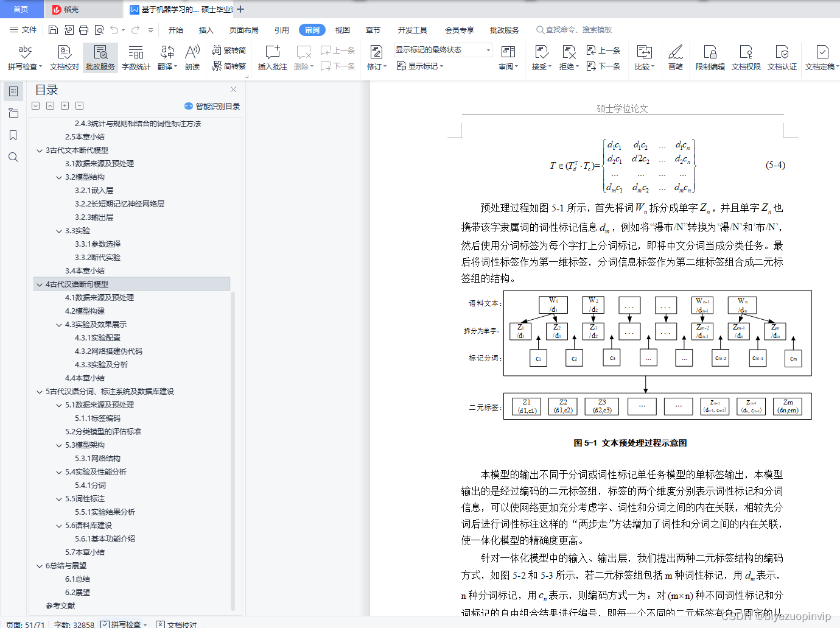Collapse the 6总结与展望 node

coord(40,566)
